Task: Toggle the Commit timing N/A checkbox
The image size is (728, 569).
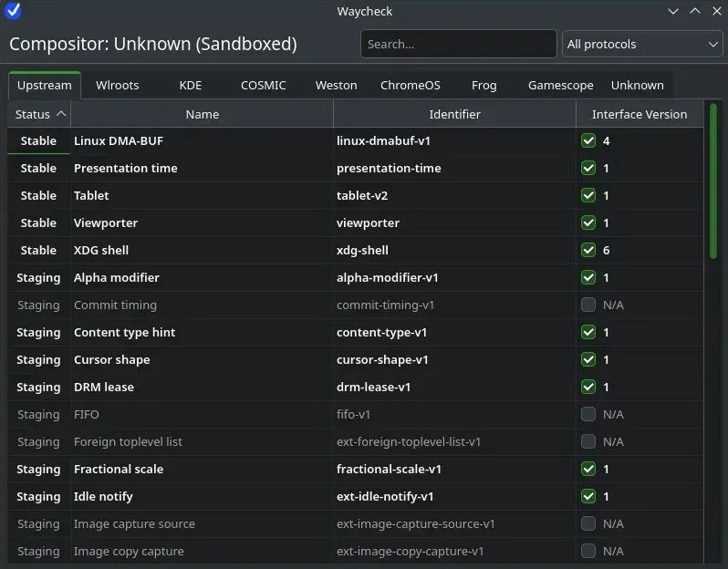Action: (588, 305)
